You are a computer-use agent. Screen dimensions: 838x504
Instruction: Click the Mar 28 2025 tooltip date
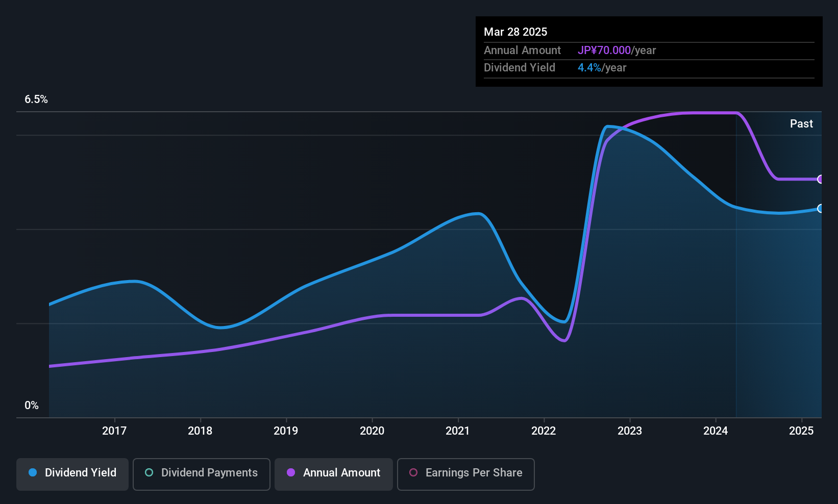(515, 32)
